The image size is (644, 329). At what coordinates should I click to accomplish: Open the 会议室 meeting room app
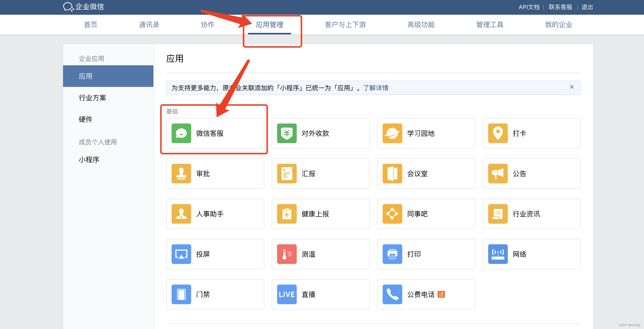[x=426, y=174]
